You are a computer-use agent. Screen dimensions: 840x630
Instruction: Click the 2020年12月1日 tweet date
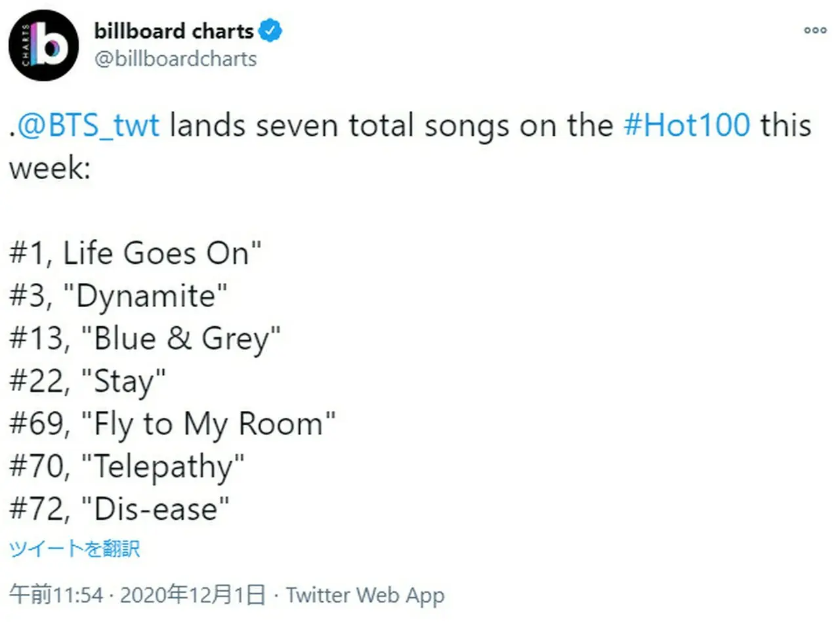point(193,595)
